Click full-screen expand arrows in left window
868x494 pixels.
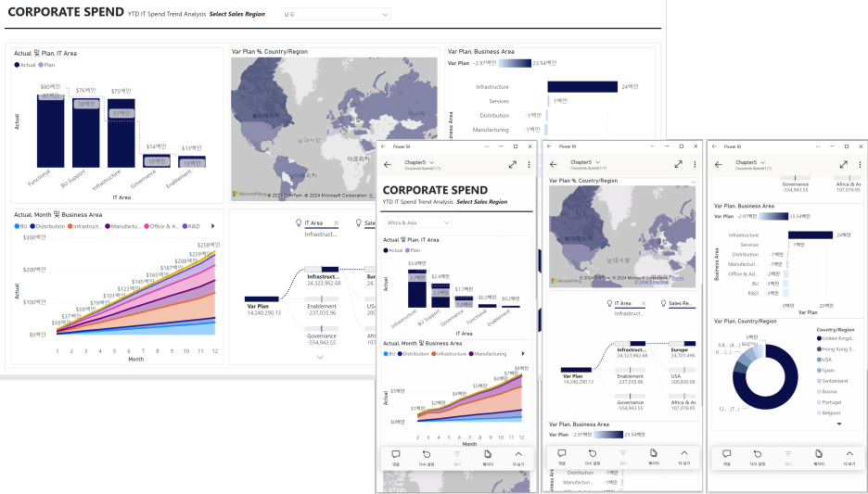click(513, 164)
